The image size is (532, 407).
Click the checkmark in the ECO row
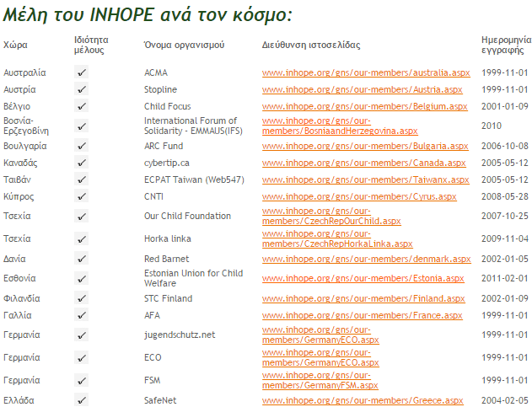tap(81, 357)
